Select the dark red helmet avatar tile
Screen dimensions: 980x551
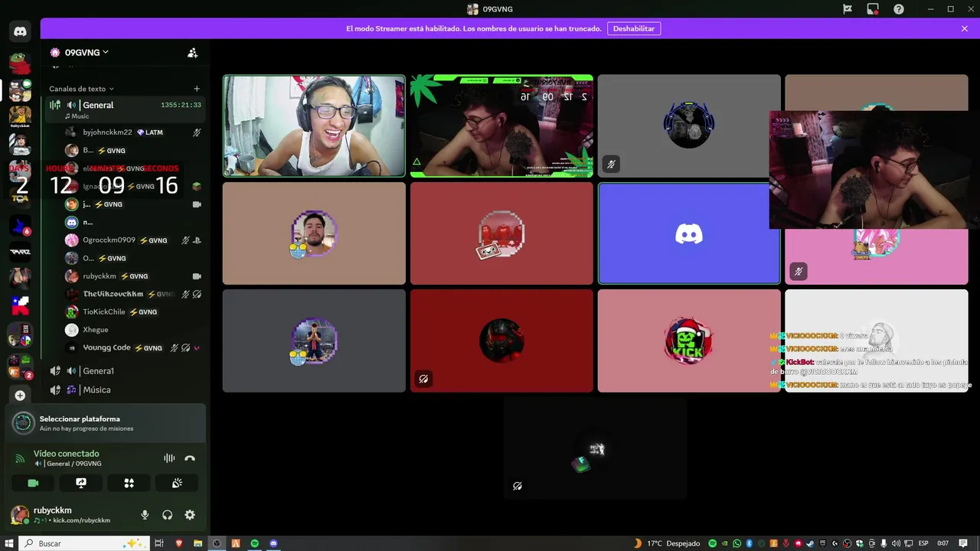501,341
